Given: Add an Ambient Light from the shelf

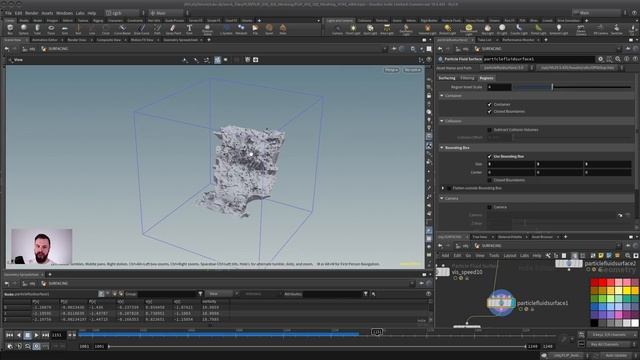Looking at the screenshot, I should [x=559, y=29].
